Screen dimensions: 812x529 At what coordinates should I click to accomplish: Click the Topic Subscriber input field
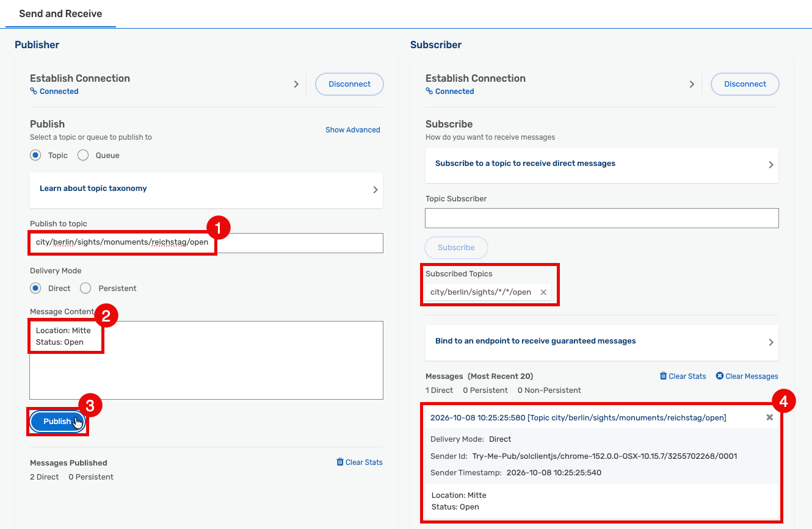tap(602, 218)
